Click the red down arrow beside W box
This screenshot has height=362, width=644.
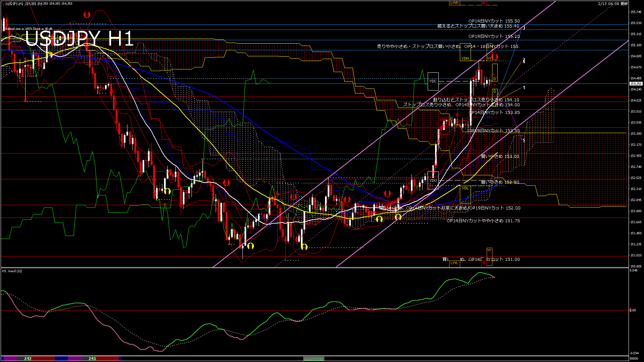coord(495,57)
